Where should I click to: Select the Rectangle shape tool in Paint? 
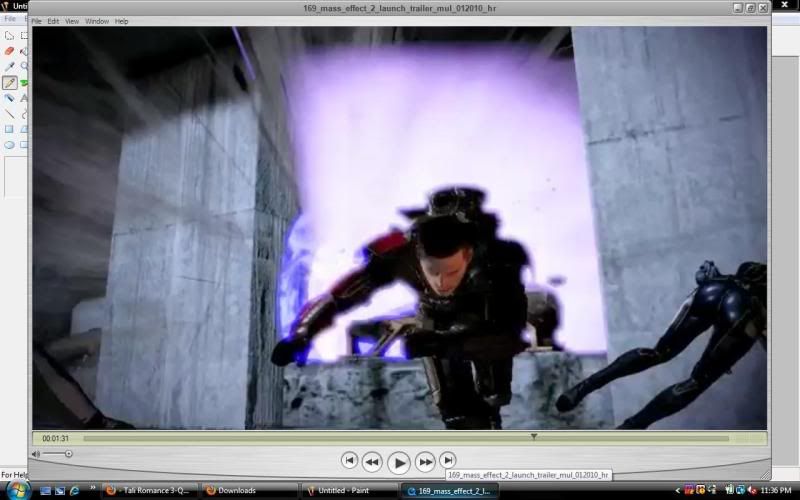pyautogui.click(x=9, y=129)
